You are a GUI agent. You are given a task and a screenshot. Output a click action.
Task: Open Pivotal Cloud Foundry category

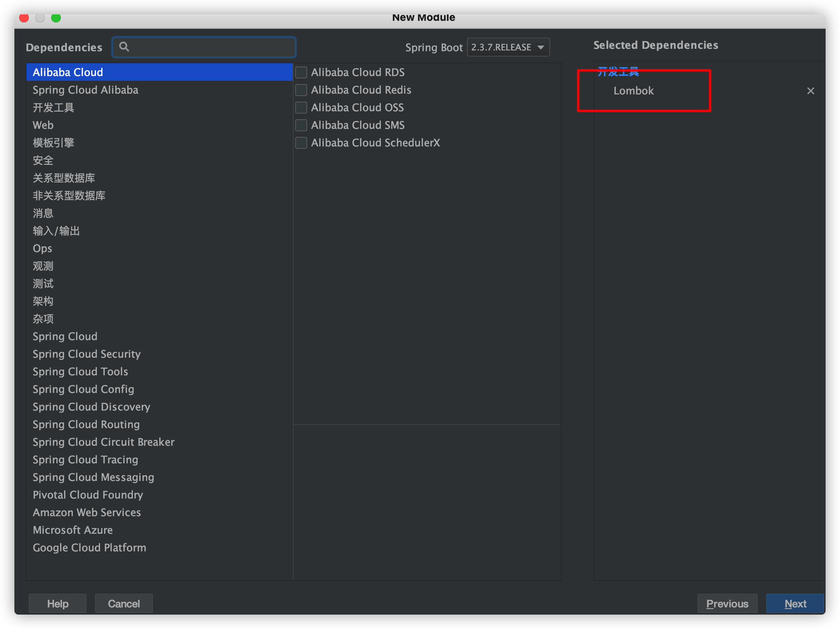tap(159, 495)
